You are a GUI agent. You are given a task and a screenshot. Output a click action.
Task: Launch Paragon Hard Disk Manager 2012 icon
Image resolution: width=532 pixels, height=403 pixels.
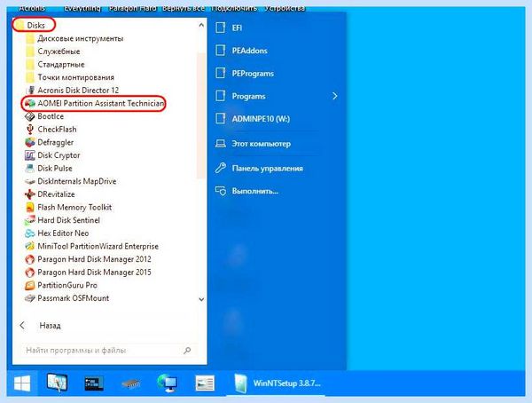tap(30, 259)
